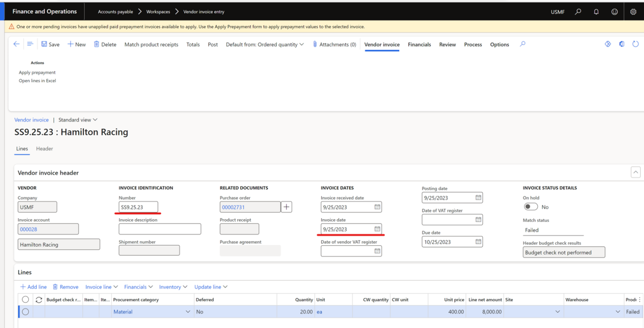
Task: Click the Apply prepayment action link
Action: [37, 72]
